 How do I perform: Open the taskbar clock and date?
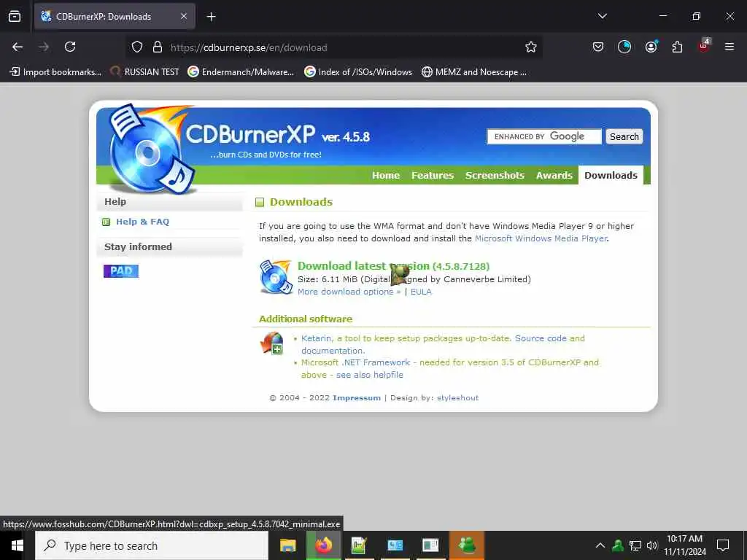685,545
